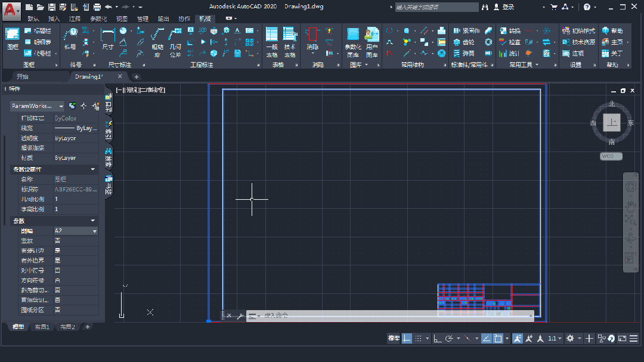Select the 紧固件 fastener tool
This screenshot has width=644, height=362.
click(466, 31)
